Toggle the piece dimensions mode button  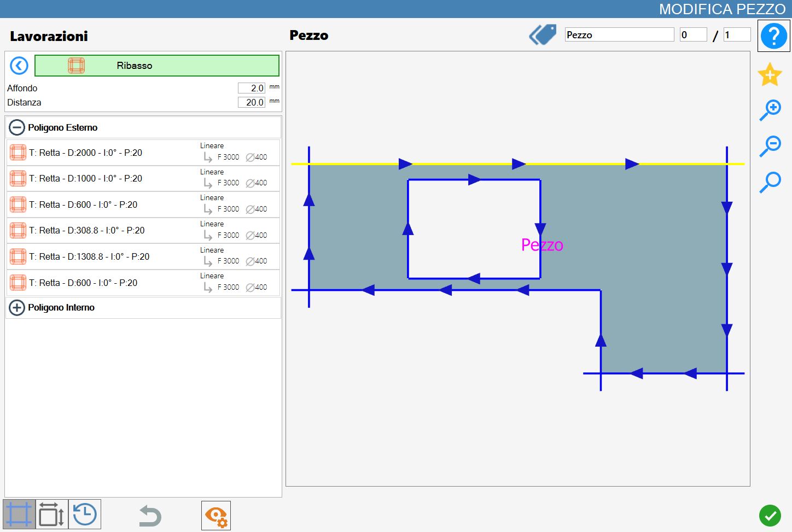[52, 515]
